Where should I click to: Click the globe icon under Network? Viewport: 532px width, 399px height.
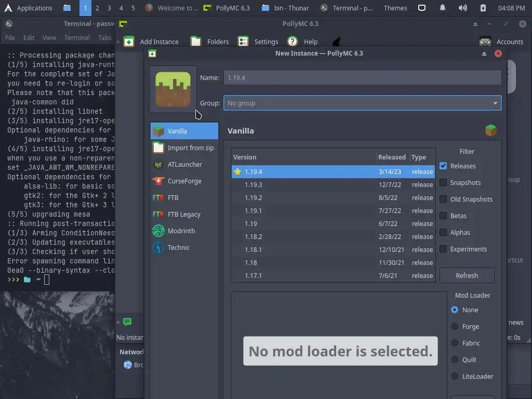(x=128, y=365)
